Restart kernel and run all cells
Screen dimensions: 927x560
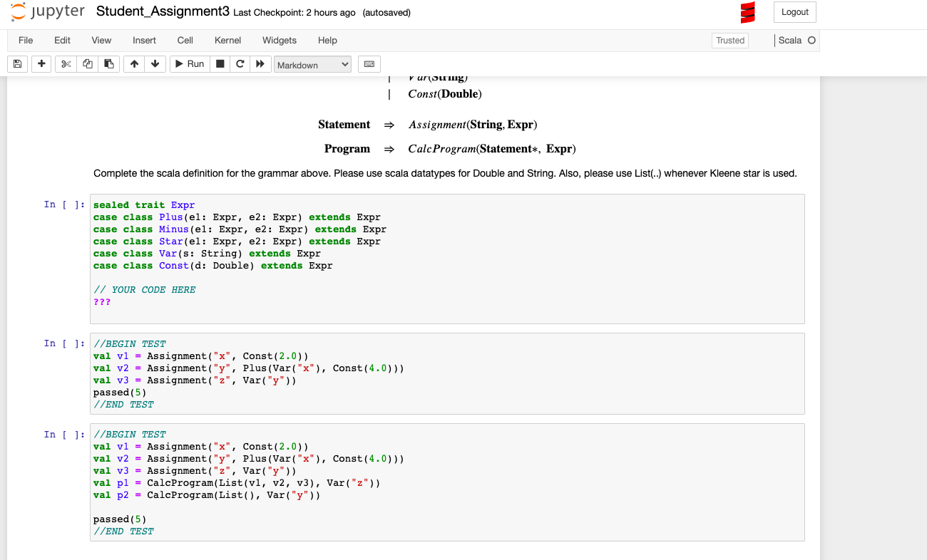260,63
